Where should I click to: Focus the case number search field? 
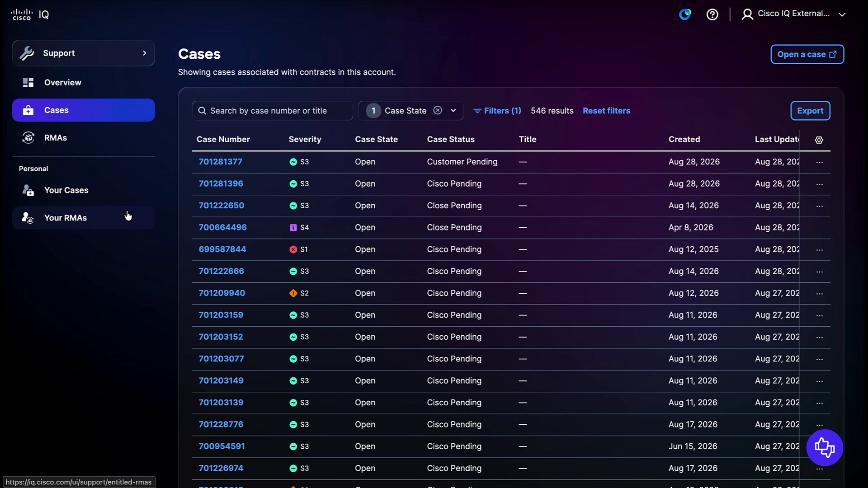272,111
